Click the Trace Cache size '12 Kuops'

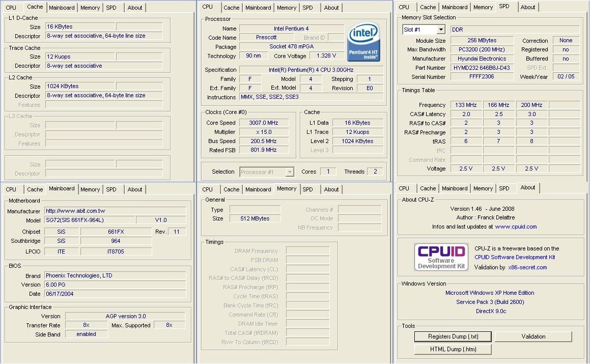point(80,57)
